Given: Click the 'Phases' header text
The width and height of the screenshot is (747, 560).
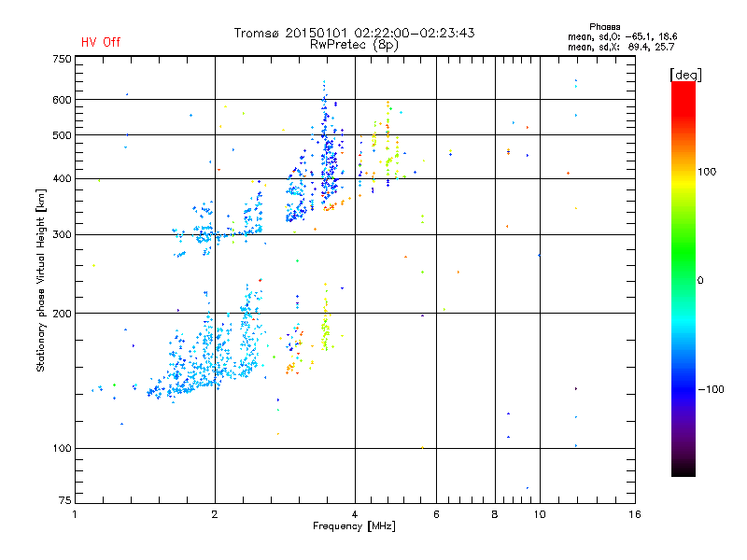Looking at the screenshot, I should (x=604, y=27).
